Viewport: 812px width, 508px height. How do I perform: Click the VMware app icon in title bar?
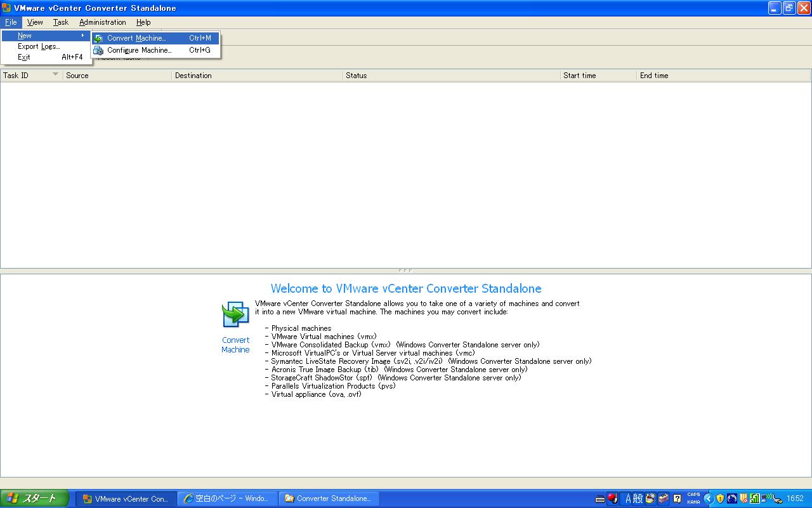coord(6,8)
